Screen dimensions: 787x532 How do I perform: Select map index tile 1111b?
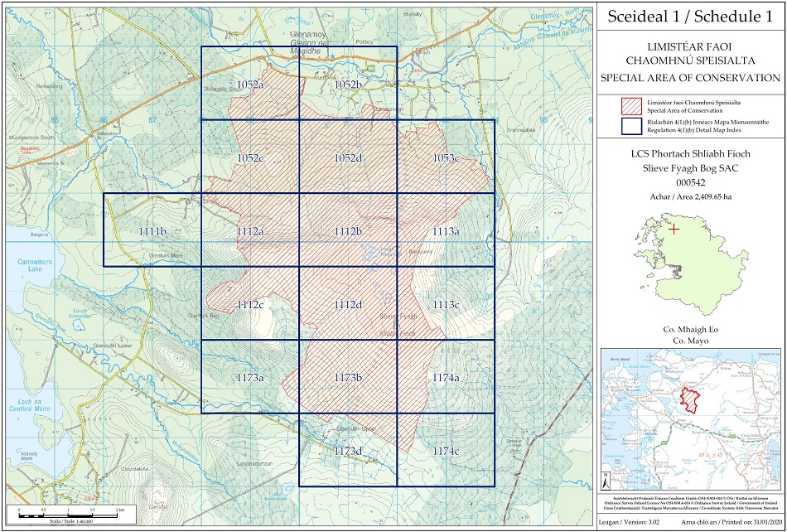point(152,230)
